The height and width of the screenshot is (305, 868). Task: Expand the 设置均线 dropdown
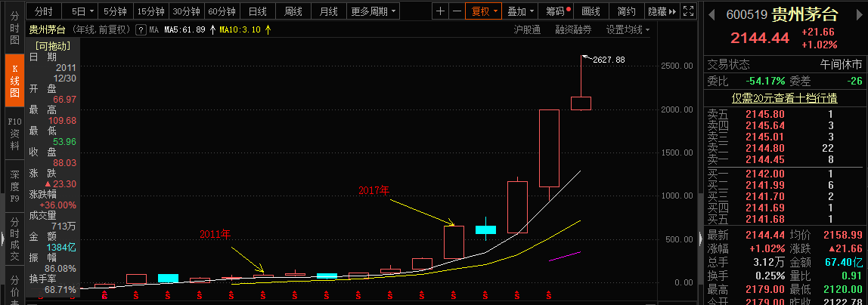pos(628,30)
